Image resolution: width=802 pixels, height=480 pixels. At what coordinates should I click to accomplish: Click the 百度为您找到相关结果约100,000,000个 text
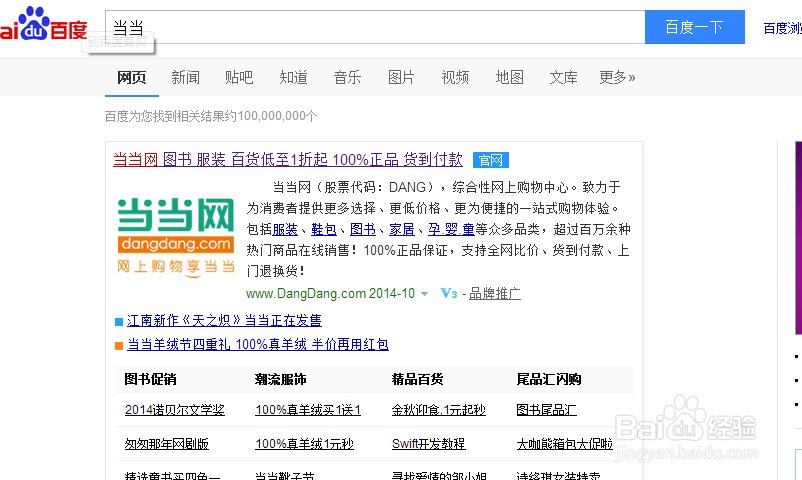(211, 116)
